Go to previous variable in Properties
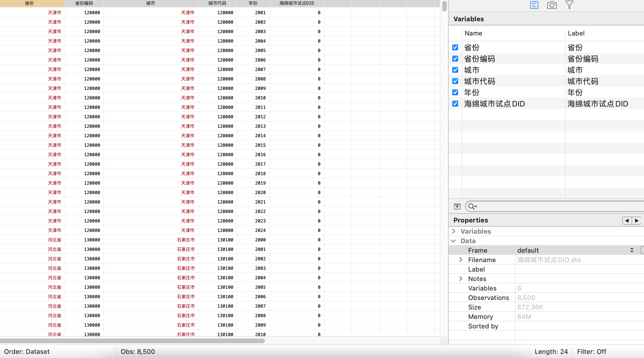This screenshot has width=644, height=358. point(627,221)
